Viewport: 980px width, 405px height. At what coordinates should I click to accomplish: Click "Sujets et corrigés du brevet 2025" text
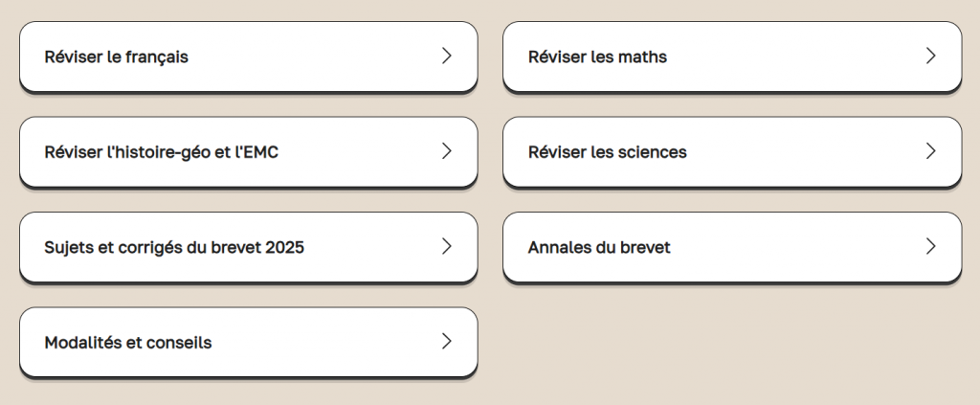pyautogui.click(x=174, y=248)
